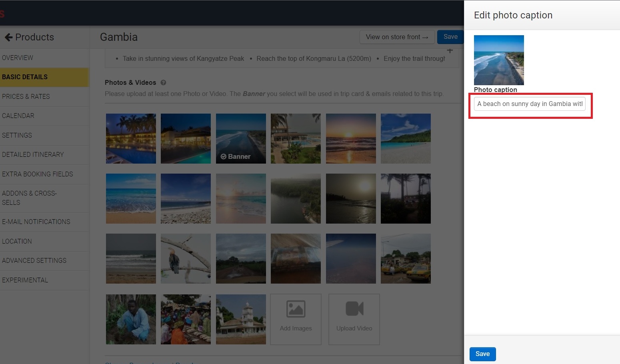
Task: Click the Save button next to store front
Action: [x=450, y=37]
